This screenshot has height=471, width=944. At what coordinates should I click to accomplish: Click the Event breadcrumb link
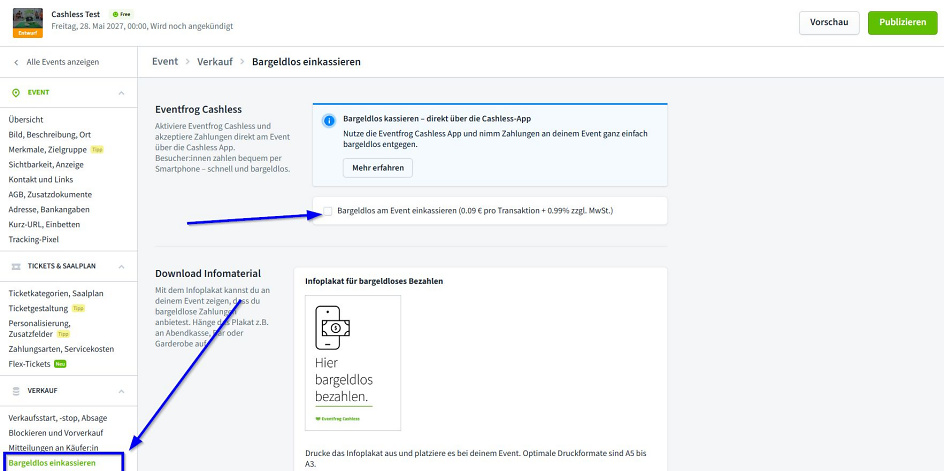[165, 61]
